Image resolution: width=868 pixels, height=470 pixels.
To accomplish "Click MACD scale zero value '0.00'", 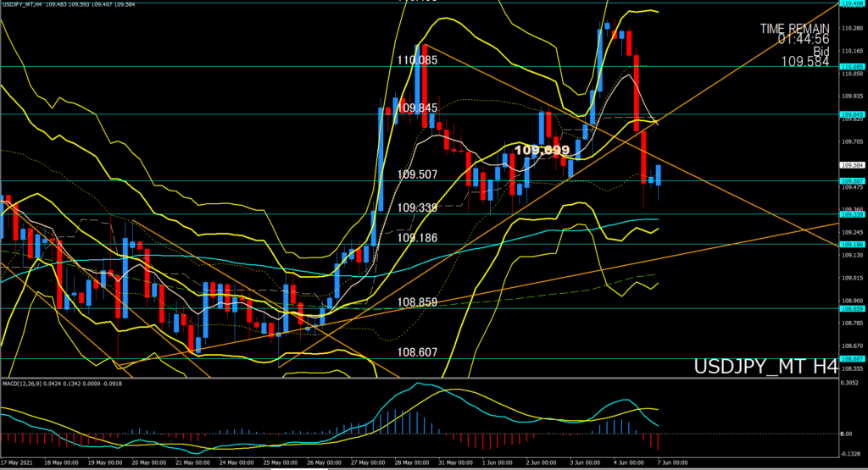I will click(x=847, y=434).
